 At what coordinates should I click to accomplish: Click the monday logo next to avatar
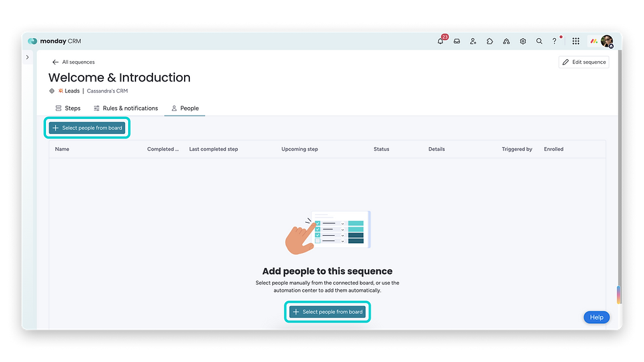tap(594, 41)
